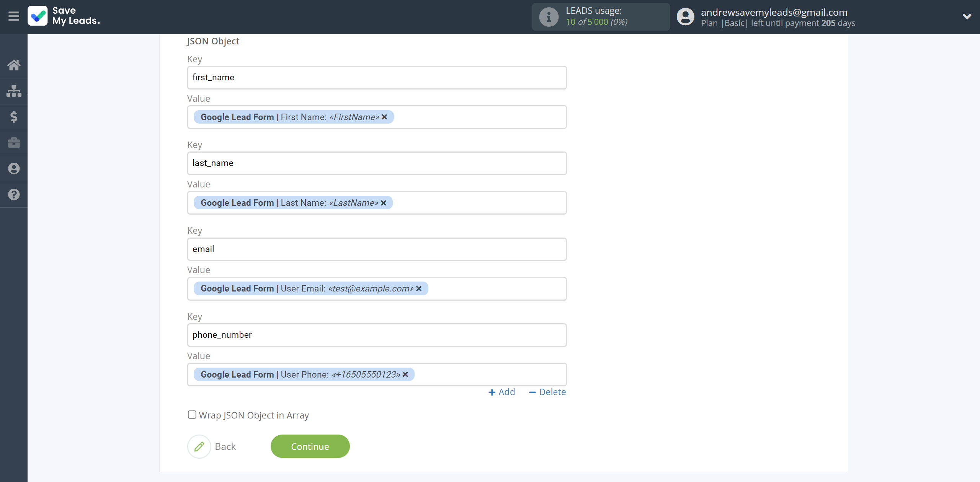Image resolution: width=980 pixels, height=482 pixels.
Task: Click the Continue button
Action: tap(310, 446)
